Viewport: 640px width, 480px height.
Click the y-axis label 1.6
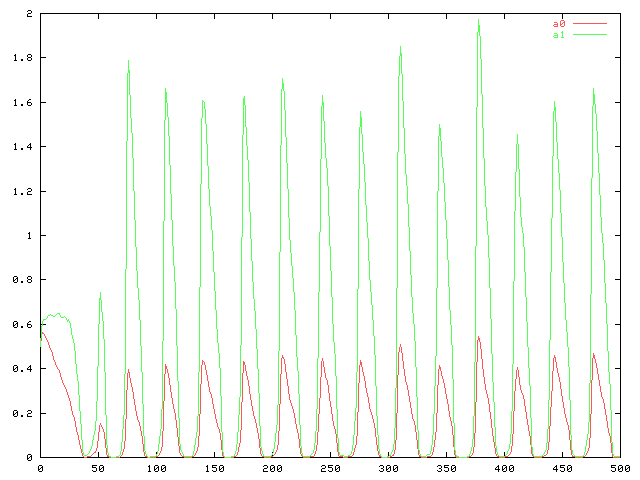pyautogui.click(x=22, y=102)
